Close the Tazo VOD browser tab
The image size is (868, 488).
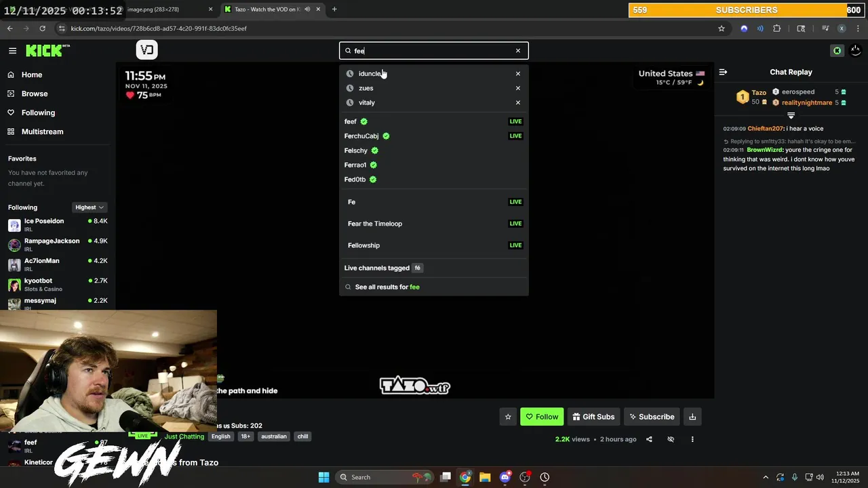point(318,9)
